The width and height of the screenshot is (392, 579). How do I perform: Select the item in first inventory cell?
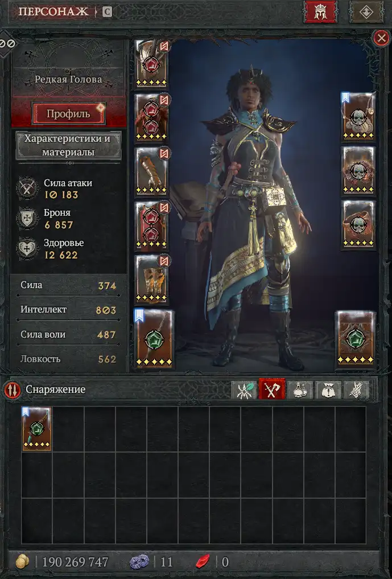point(36,429)
